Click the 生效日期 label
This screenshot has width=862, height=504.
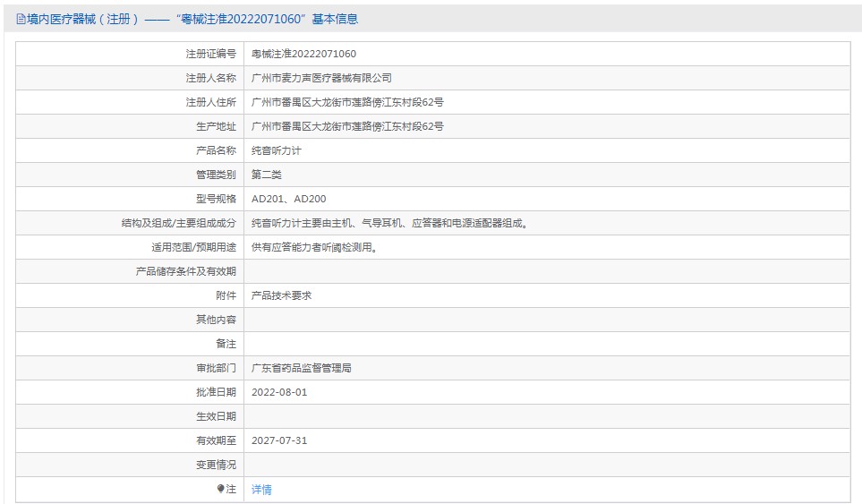[216, 416]
